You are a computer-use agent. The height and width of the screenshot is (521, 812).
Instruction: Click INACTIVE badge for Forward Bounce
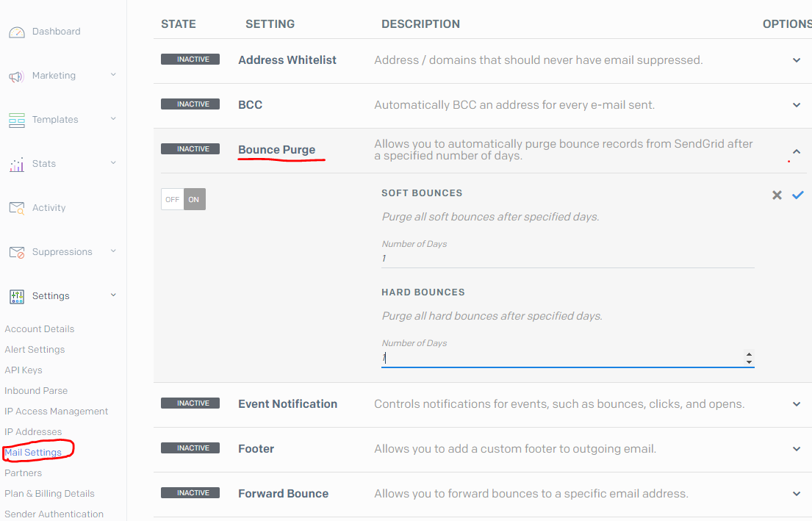[190, 493]
